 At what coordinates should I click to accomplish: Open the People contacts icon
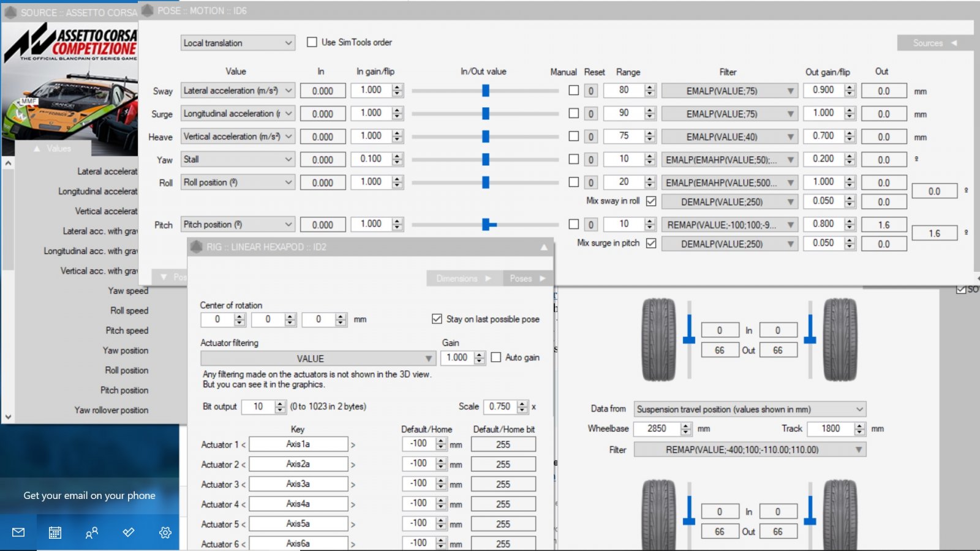pyautogui.click(x=92, y=533)
